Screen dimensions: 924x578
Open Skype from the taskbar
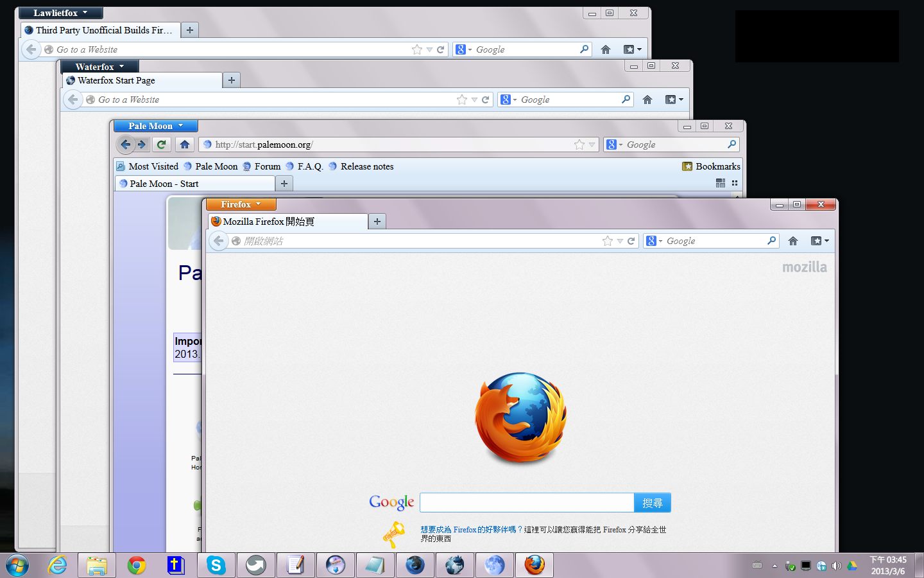(x=216, y=565)
